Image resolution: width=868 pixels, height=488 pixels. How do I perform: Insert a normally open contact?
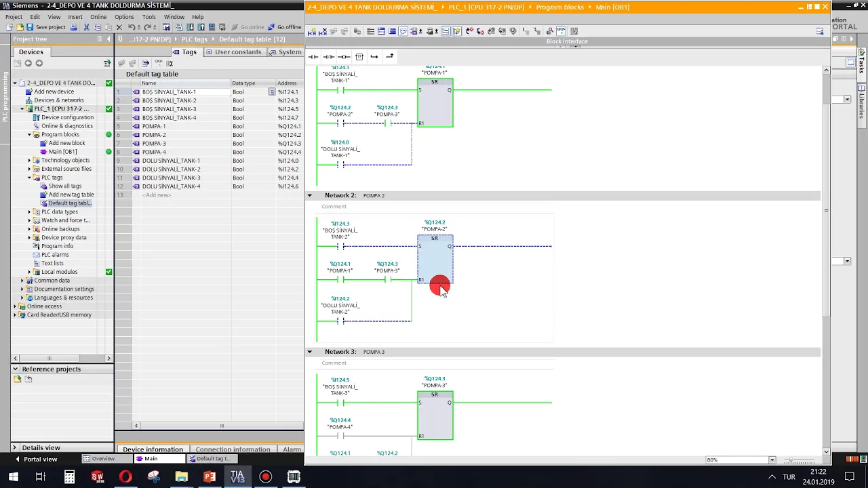click(313, 57)
